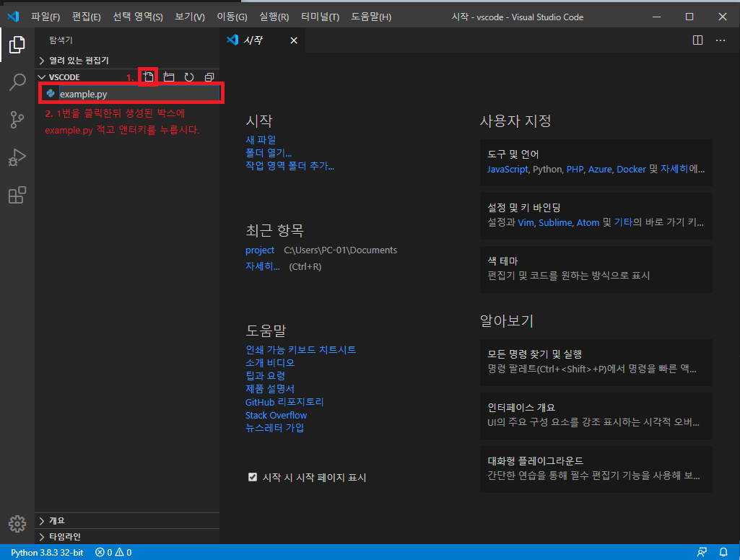Image resolution: width=740 pixels, height=560 pixels.
Task: Click the 탐색기 explorer panel title
Action: (61, 40)
